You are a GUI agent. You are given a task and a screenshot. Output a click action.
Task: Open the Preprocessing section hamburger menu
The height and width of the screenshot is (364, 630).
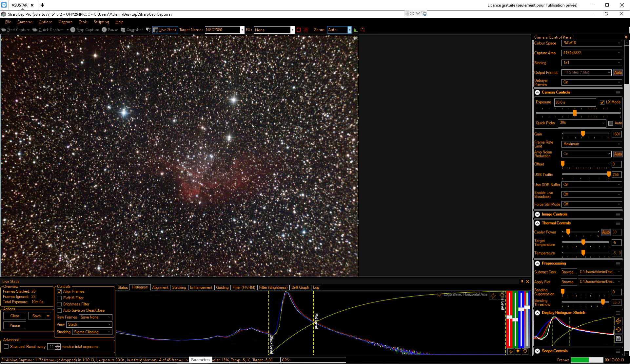(618, 264)
